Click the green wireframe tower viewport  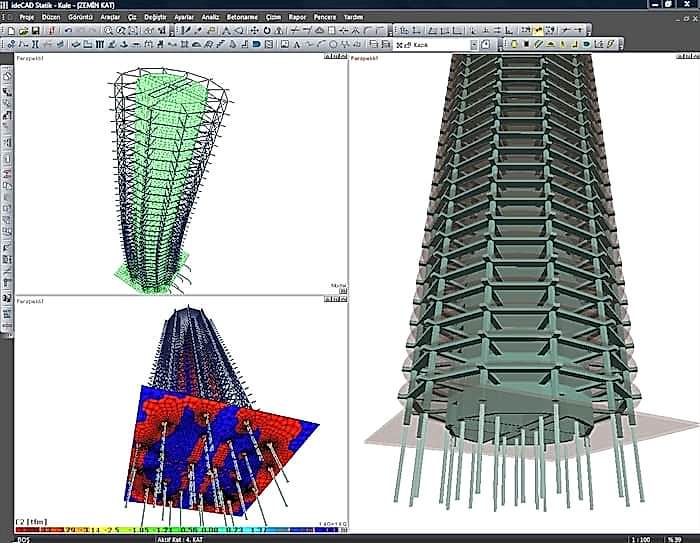point(170,170)
